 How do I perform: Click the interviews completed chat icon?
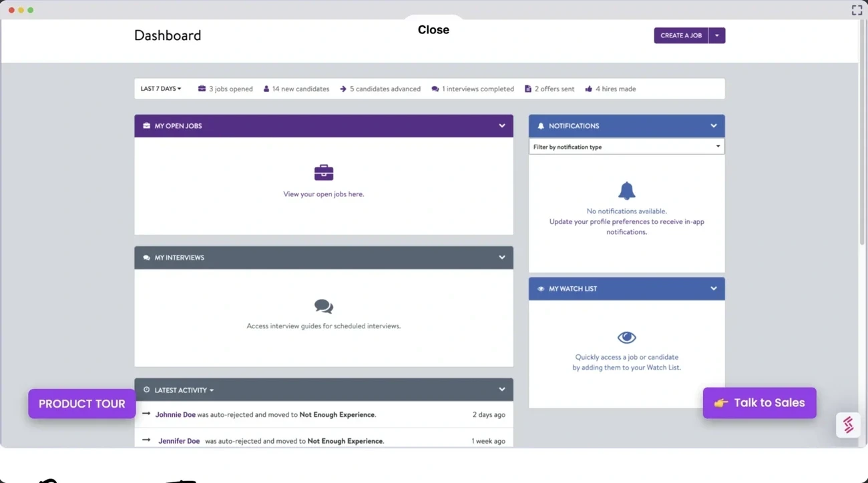(x=435, y=89)
